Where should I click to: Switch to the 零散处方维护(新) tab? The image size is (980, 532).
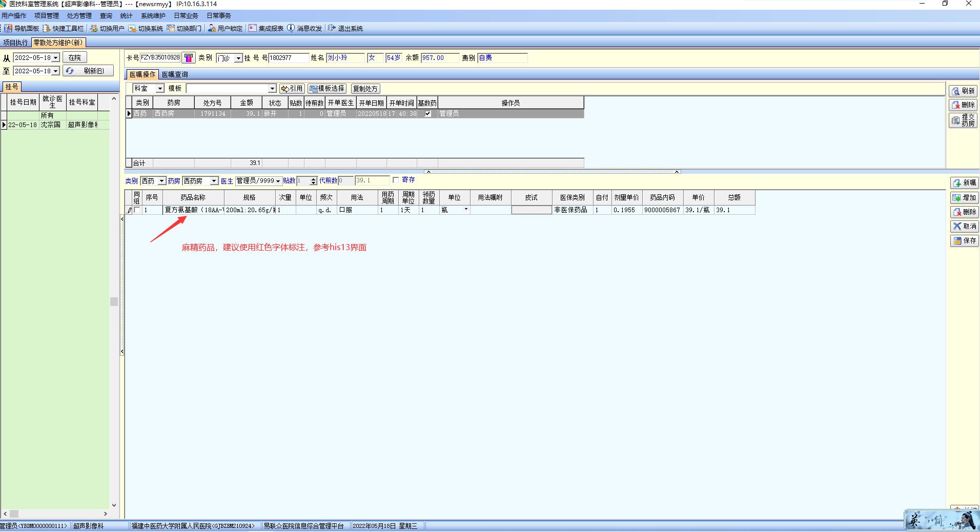click(x=58, y=43)
